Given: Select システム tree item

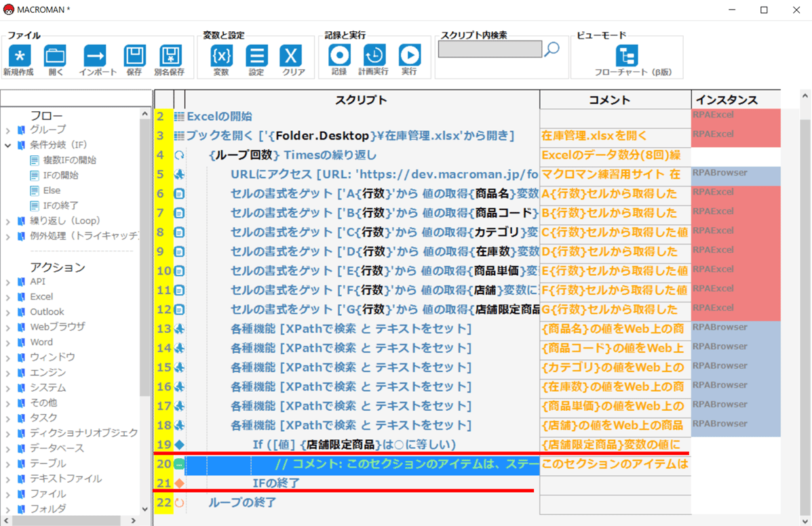Looking at the screenshot, I should point(47,388).
